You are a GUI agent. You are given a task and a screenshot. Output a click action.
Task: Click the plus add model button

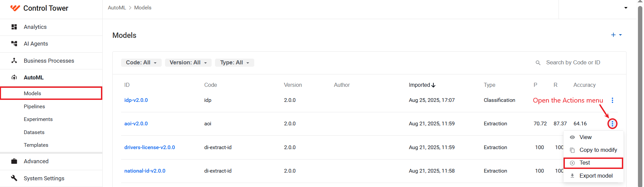pos(613,35)
